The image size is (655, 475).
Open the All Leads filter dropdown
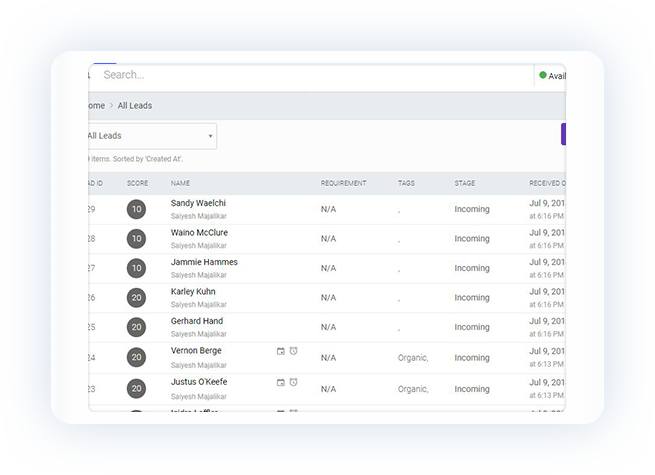(152, 136)
